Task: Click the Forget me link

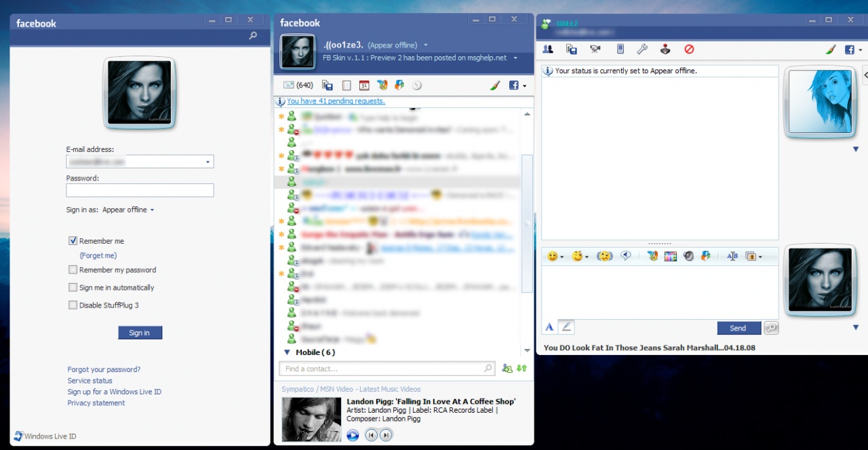Action: pyautogui.click(x=98, y=255)
